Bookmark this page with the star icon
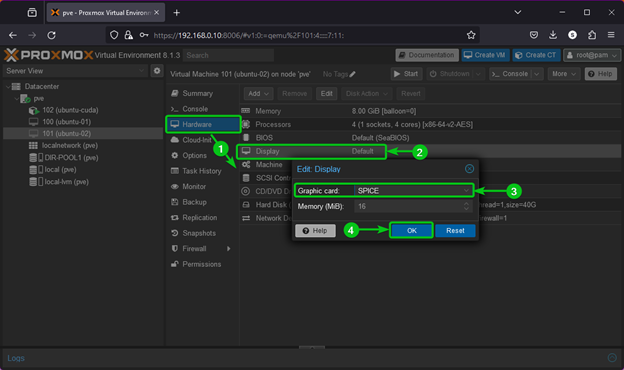This screenshot has height=370, width=624. [x=471, y=35]
